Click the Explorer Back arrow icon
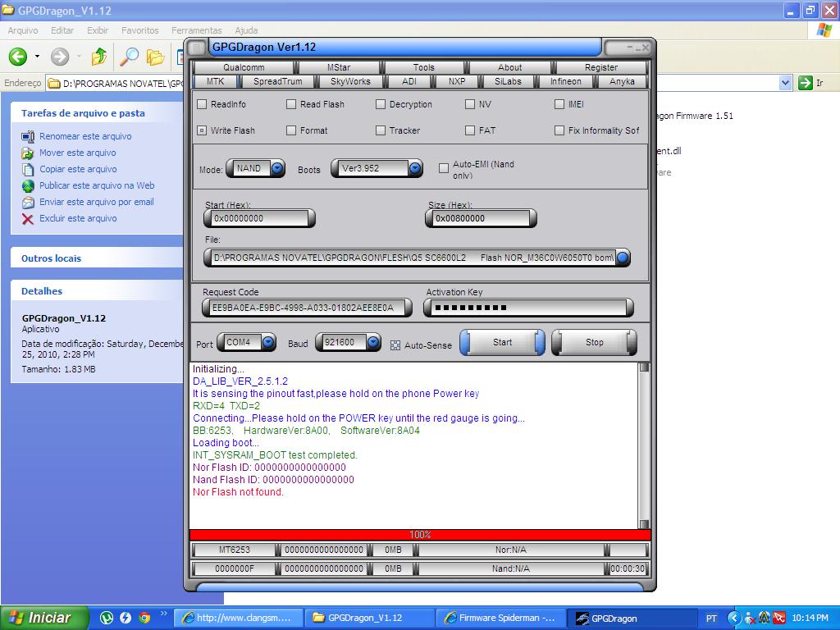Screen dimensions: 840x630 click(x=18, y=57)
